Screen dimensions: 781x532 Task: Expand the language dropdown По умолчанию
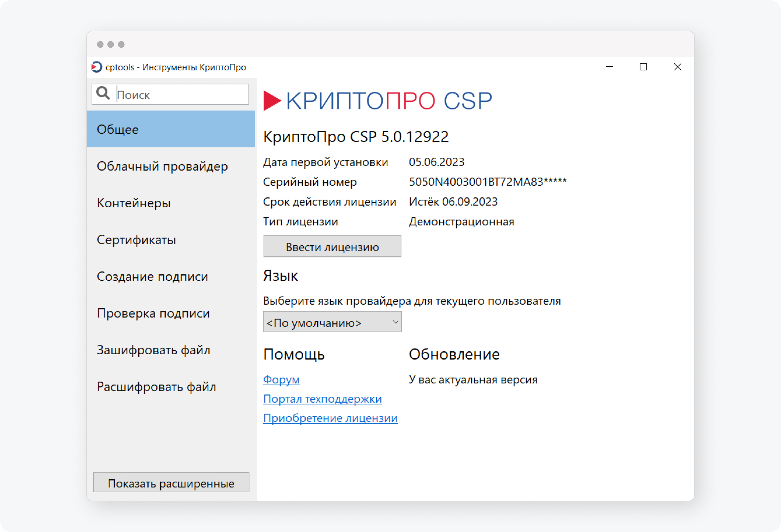tap(332, 322)
